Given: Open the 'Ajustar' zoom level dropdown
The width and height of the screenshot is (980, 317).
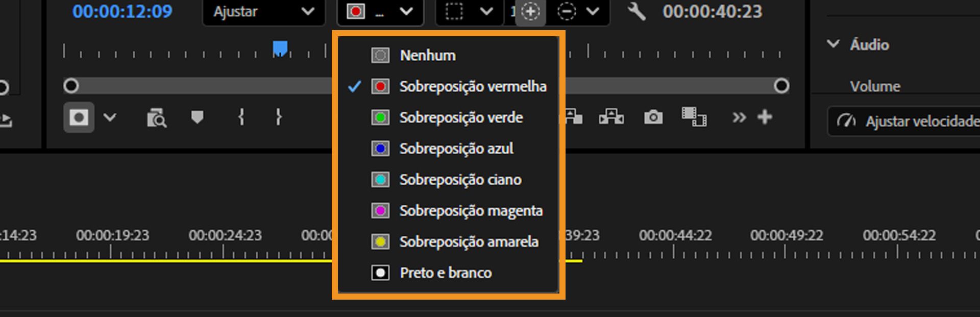Looking at the screenshot, I should 263,12.
